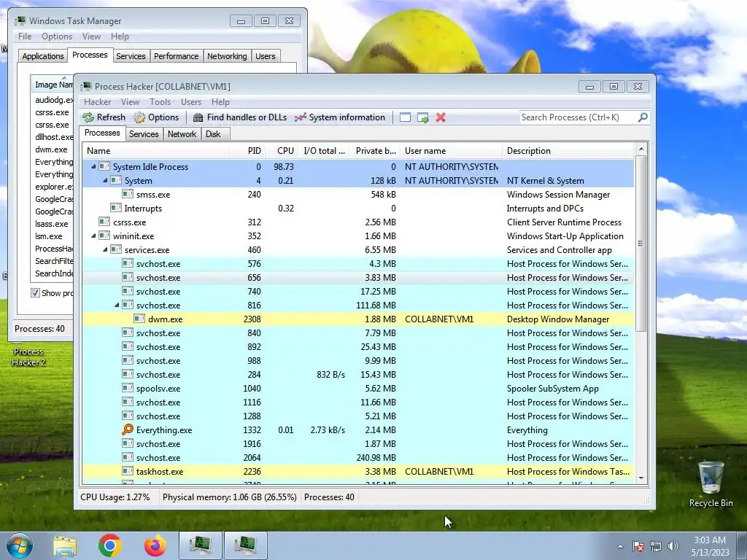Sort by the CPU column header
The image size is (747, 560).
click(282, 151)
